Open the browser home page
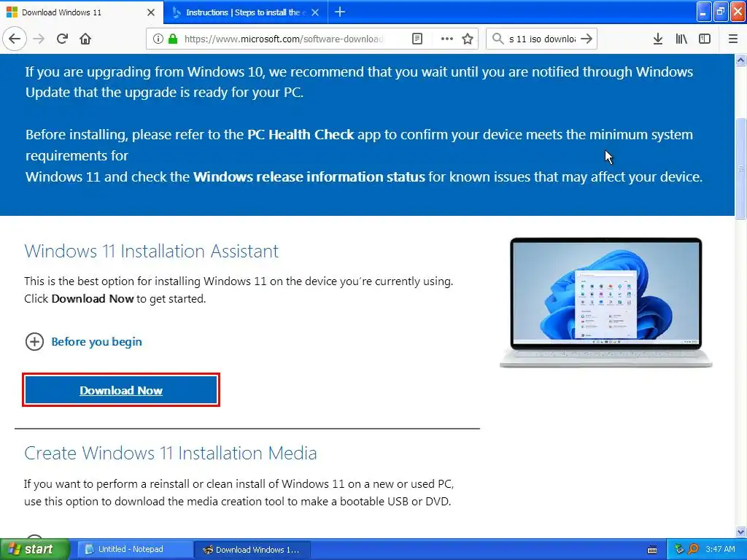The height and width of the screenshot is (560, 747). (85, 39)
